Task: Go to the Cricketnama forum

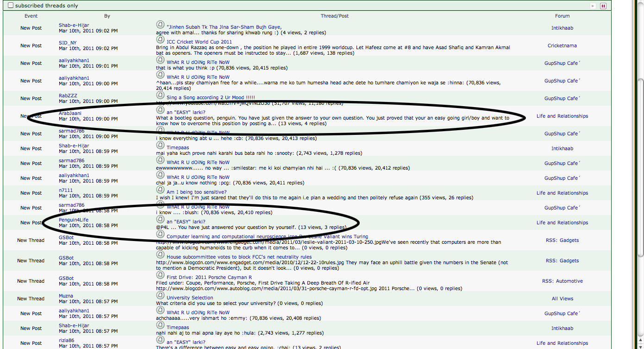Action: [562, 45]
